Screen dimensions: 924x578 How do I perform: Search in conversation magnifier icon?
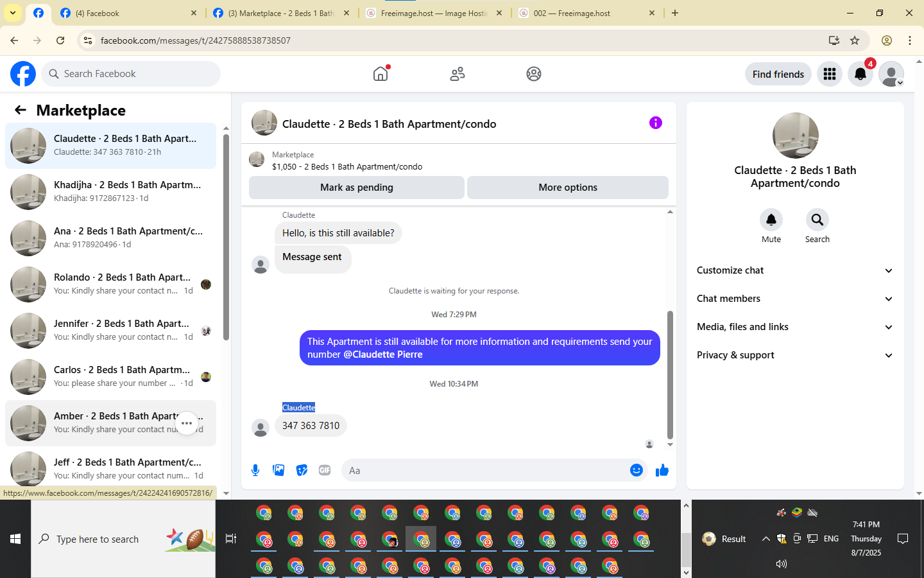click(817, 220)
